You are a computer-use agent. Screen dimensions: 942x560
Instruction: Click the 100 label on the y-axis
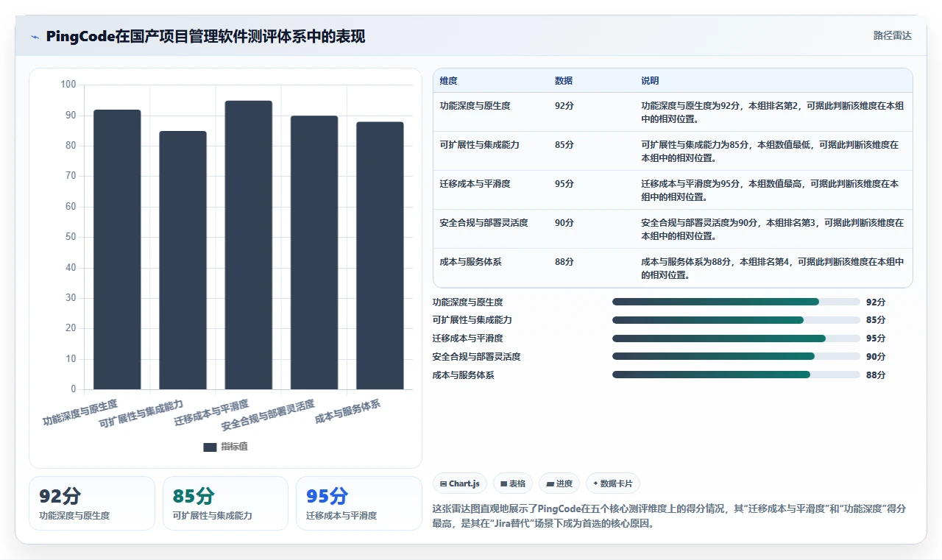[x=68, y=85]
